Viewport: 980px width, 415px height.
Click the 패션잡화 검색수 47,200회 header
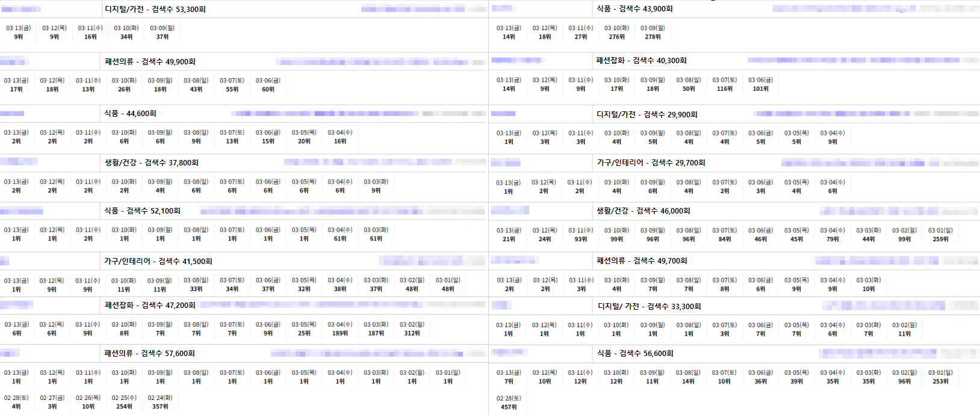click(x=150, y=306)
